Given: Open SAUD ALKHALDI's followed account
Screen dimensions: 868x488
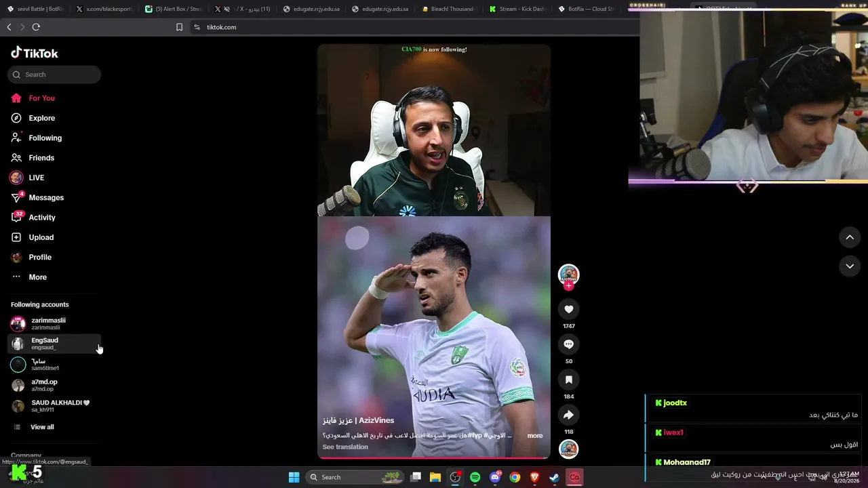Looking at the screenshot, I should [54, 406].
